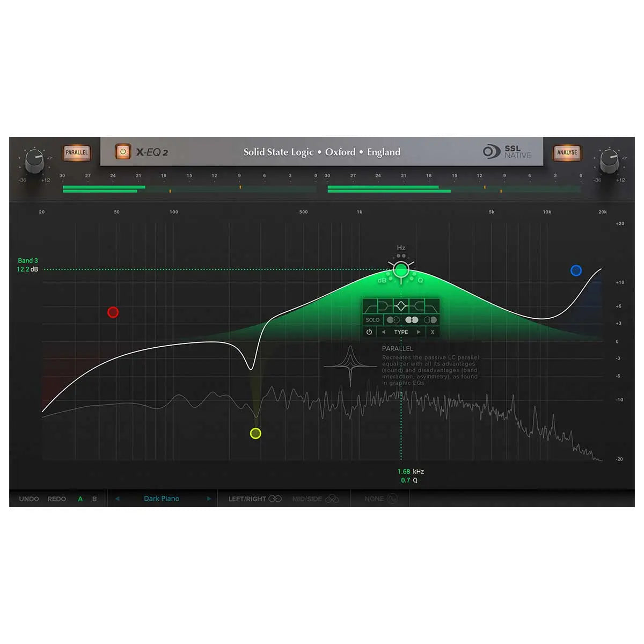Viewport: 644px width, 644px height.
Task: Click the preset forward arrow next to Dark Piano
Action: point(209,499)
